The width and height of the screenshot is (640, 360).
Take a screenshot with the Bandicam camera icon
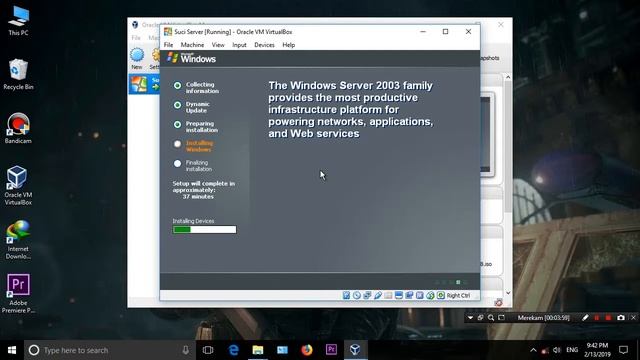(x=621, y=318)
